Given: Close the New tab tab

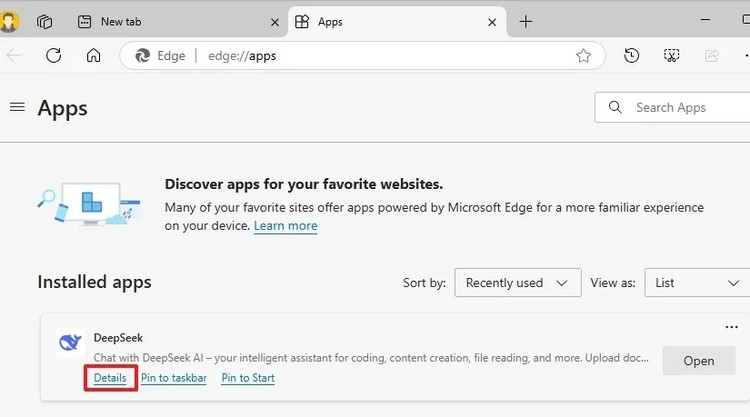Looking at the screenshot, I should (275, 22).
